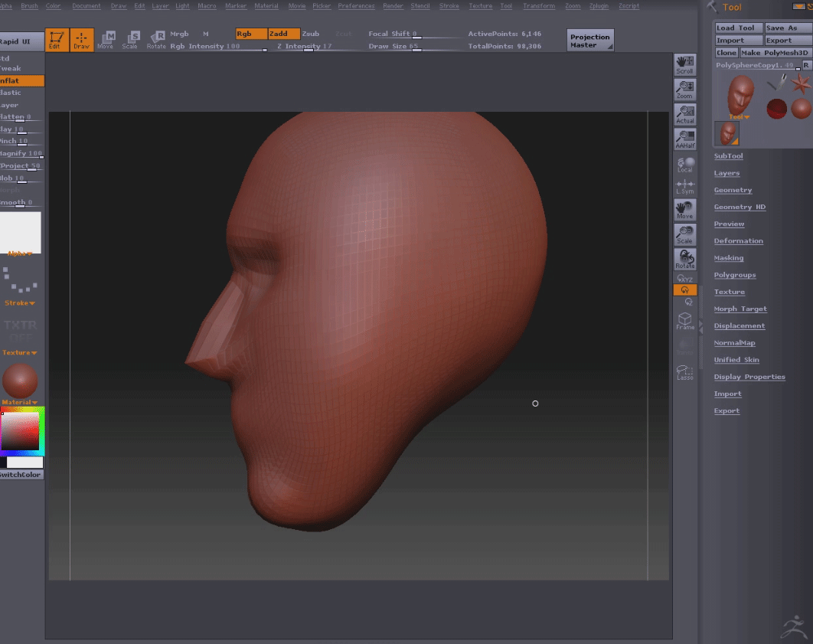Viewport: 813px width, 644px height.
Task: Select the Rotate icon in right shelf
Action: pyautogui.click(x=684, y=259)
